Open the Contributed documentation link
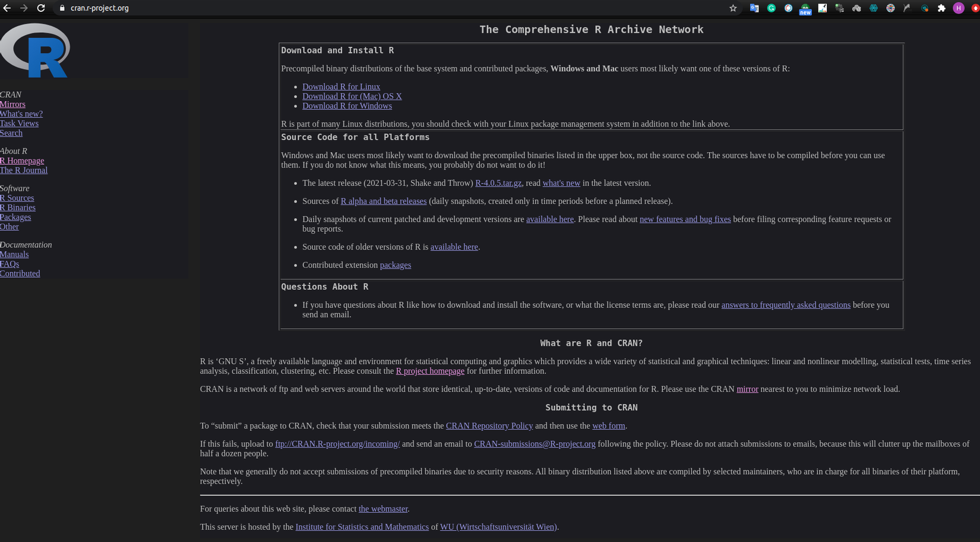 (x=20, y=274)
